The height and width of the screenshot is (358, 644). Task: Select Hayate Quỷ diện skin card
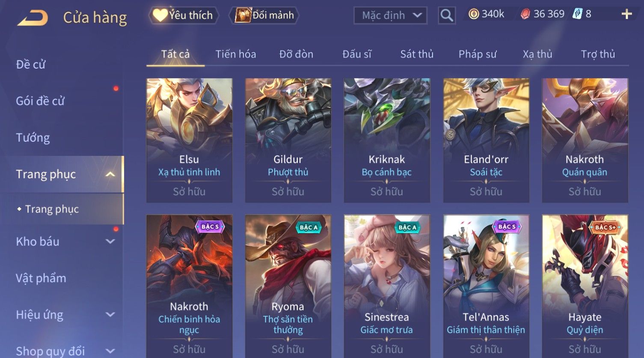(x=585, y=286)
